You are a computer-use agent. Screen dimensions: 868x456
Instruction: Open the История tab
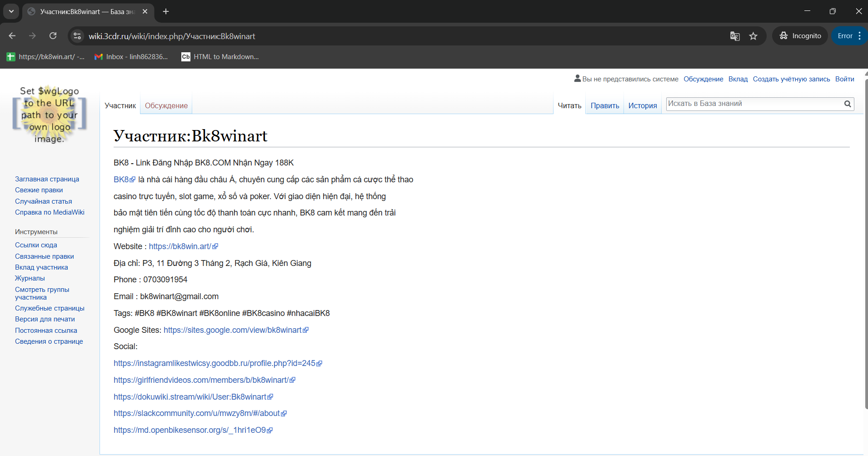click(642, 105)
